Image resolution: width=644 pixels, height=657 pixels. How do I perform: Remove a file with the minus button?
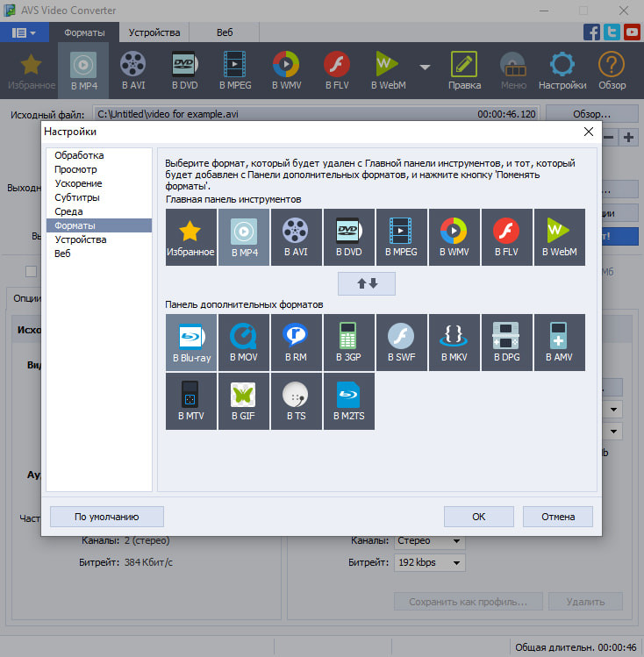pyautogui.click(x=609, y=137)
